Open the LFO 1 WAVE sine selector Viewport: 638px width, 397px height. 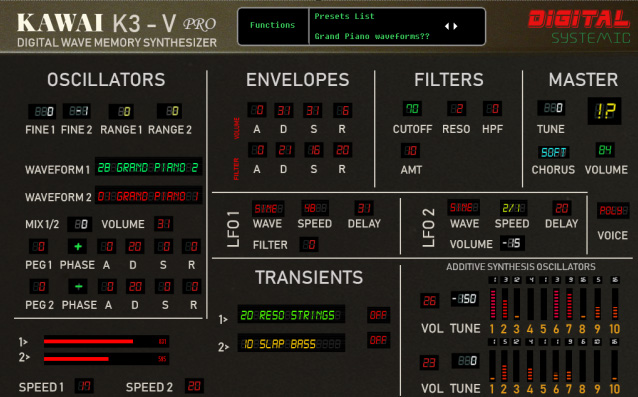268,208
